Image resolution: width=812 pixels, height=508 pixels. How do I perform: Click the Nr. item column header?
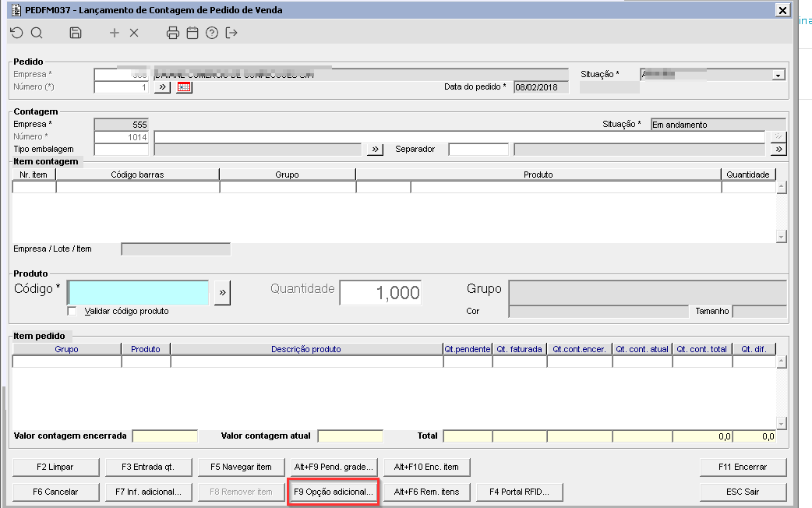coord(34,175)
